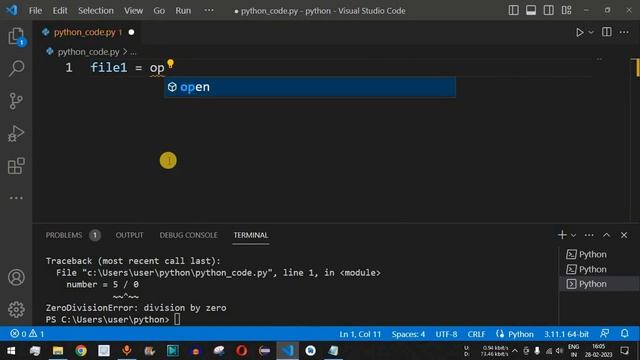Open the Windows Start menu

tap(11, 351)
